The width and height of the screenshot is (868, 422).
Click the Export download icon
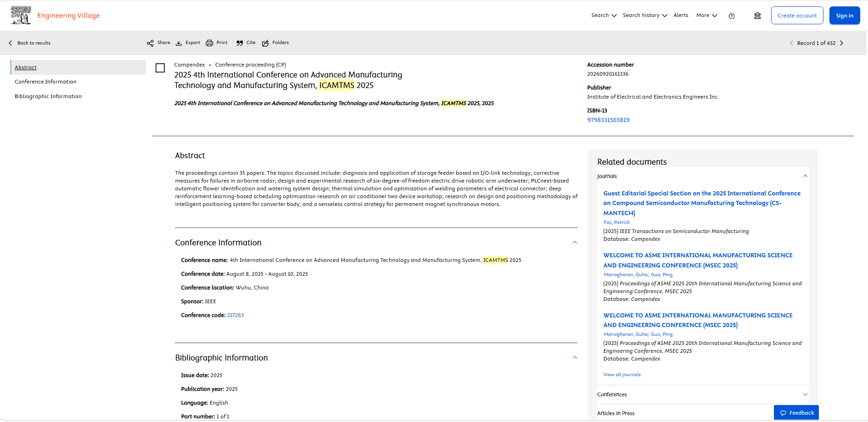point(179,43)
